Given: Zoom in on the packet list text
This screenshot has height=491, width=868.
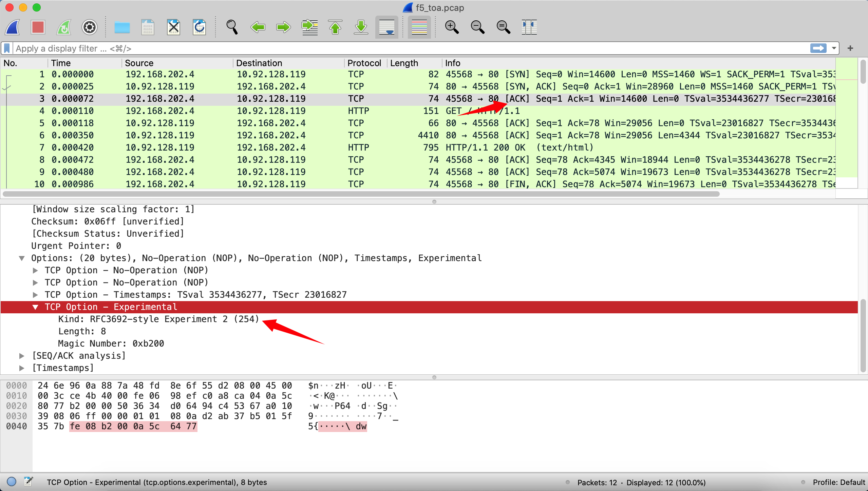Looking at the screenshot, I should pyautogui.click(x=452, y=27).
